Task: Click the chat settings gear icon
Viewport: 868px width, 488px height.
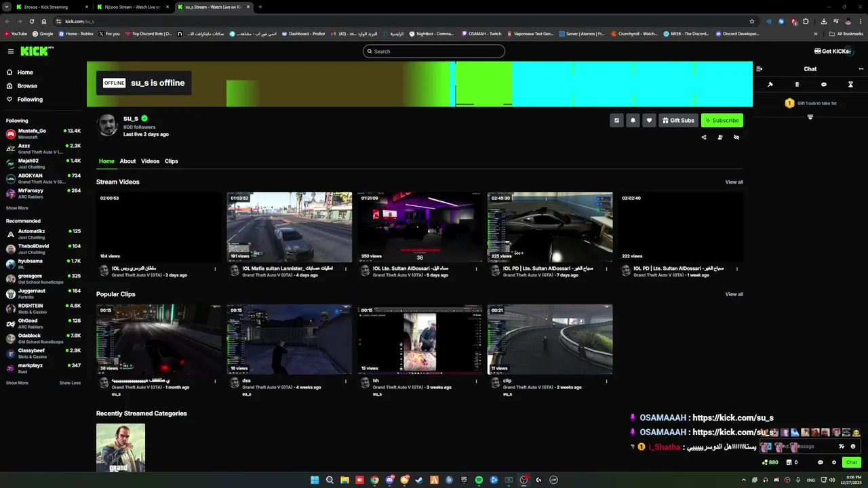Action: click(834, 462)
